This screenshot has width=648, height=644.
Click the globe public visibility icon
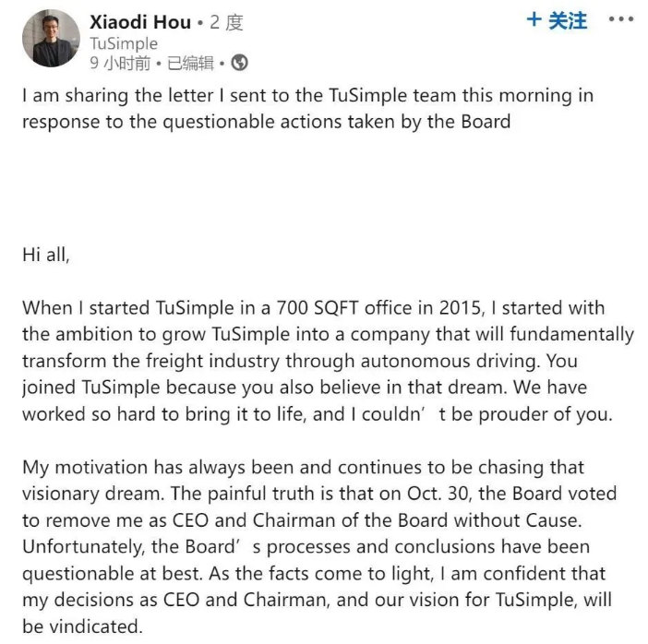coord(239,63)
